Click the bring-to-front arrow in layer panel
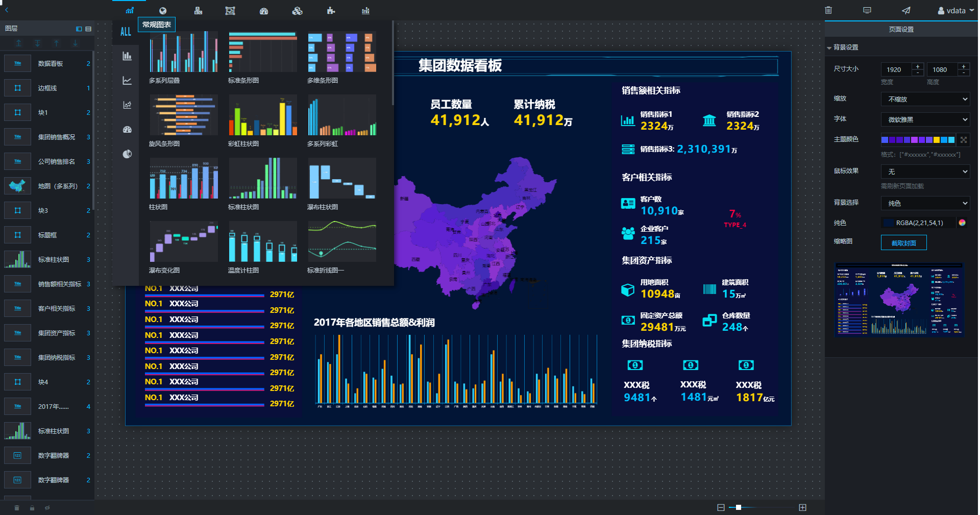Screen dimensions: 980x515 pos(18,43)
